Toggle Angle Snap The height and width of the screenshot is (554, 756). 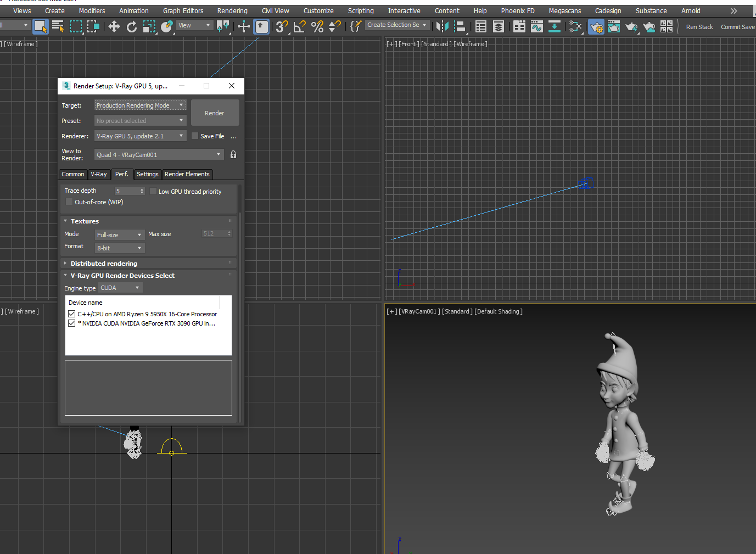click(x=300, y=26)
